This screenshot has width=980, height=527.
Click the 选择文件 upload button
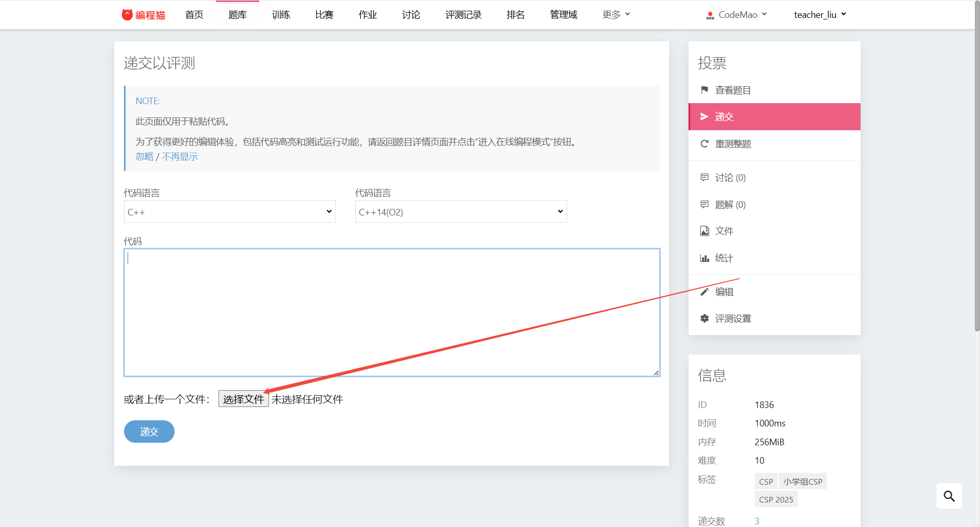243,399
